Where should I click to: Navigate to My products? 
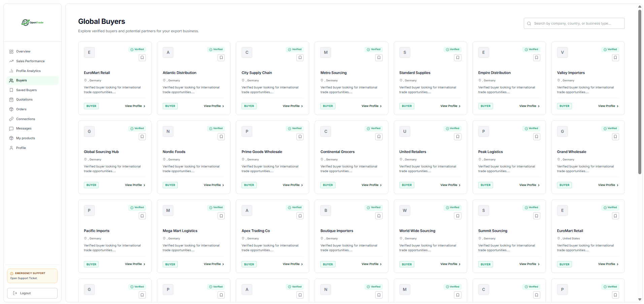[32, 138]
